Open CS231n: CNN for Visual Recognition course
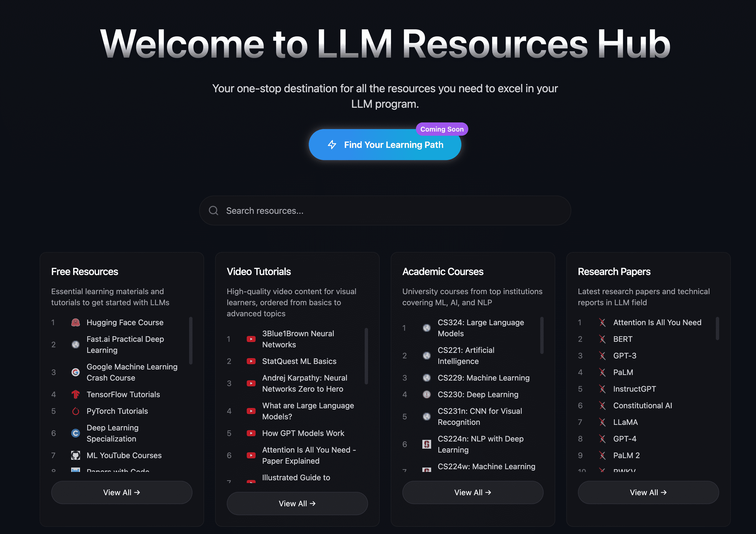This screenshot has height=534, width=756. (x=480, y=417)
